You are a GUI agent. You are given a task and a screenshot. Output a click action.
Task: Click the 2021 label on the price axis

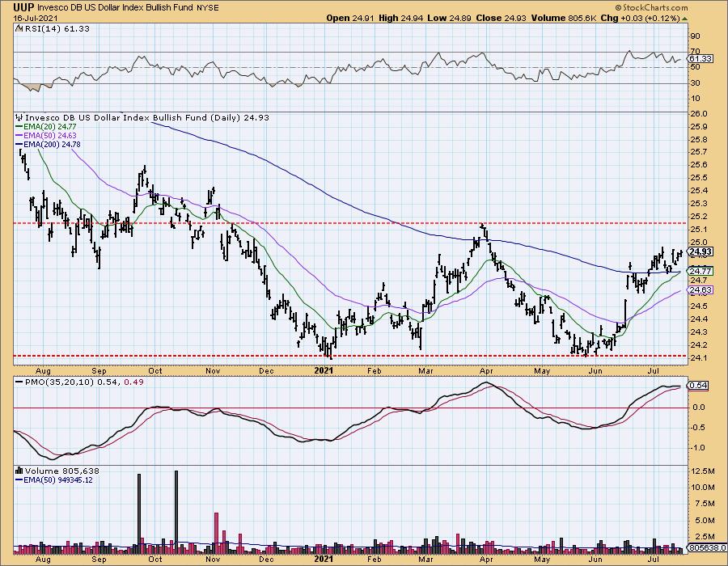click(324, 370)
